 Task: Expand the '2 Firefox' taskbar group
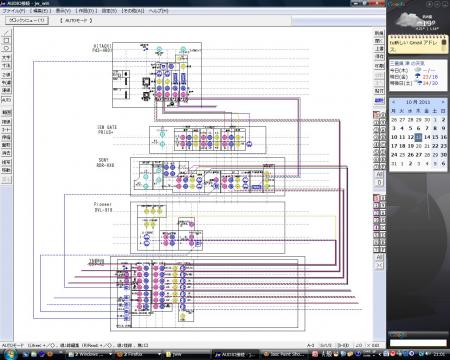pos(137,354)
